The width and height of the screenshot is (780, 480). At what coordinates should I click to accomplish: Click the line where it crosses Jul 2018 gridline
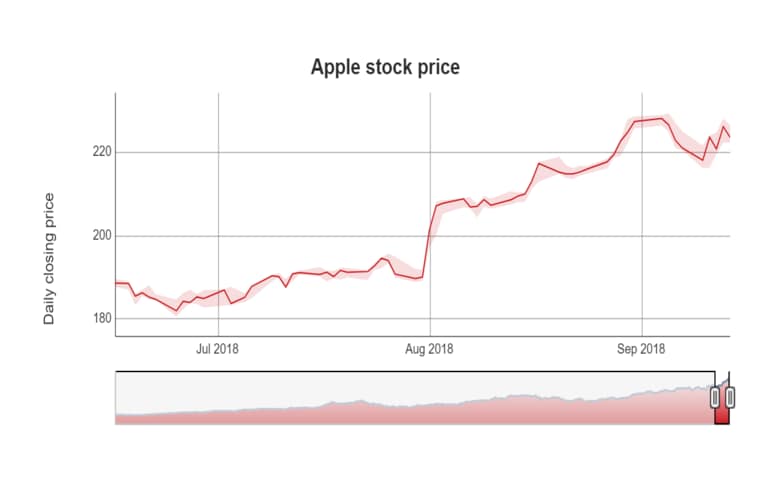(x=218, y=292)
